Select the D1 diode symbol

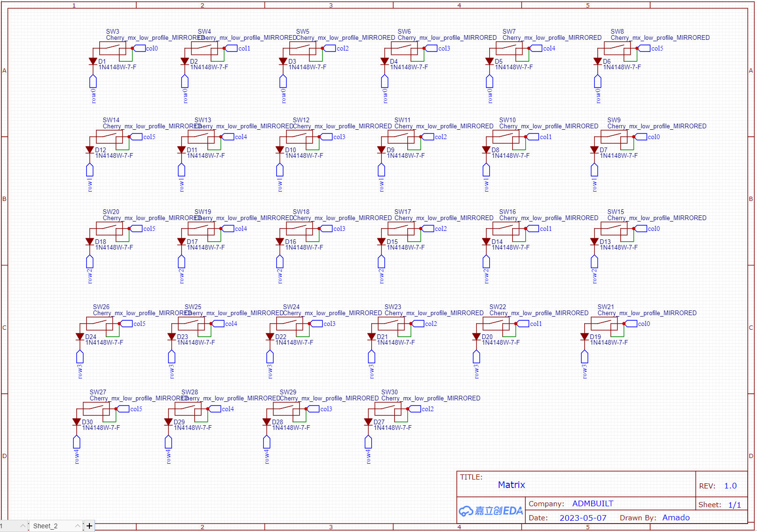pyautogui.click(x=93, y=61)
